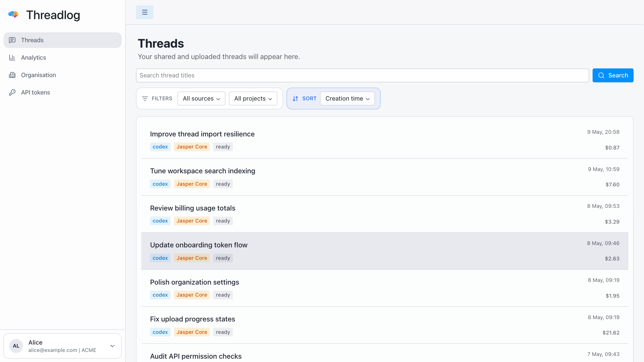Open the All sources dropdown

point(201,99)
